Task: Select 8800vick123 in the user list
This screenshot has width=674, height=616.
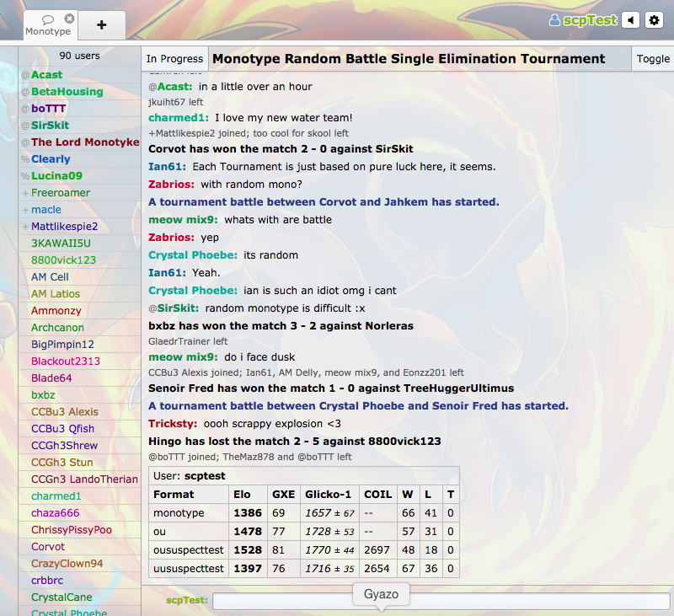Action: point(80,260)
